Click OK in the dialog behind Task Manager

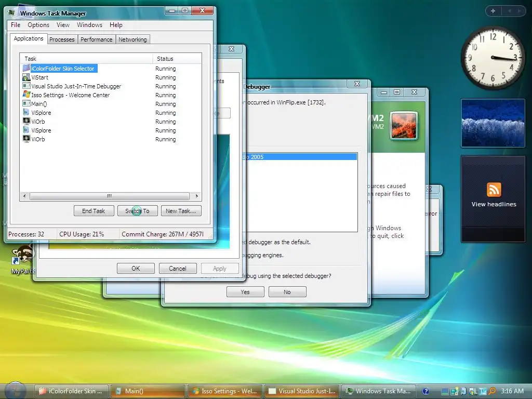pos(136,269)
